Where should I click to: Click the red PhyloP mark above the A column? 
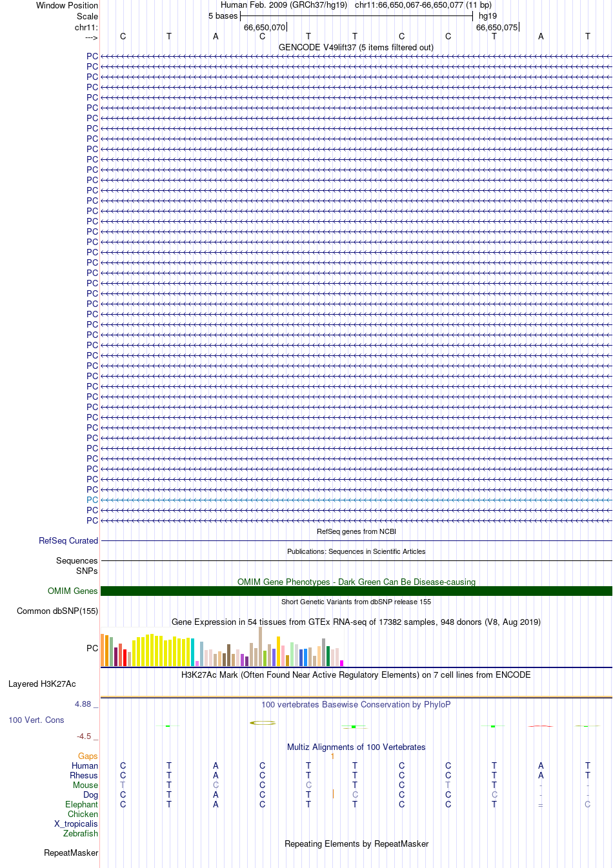[x=540, y=726]
